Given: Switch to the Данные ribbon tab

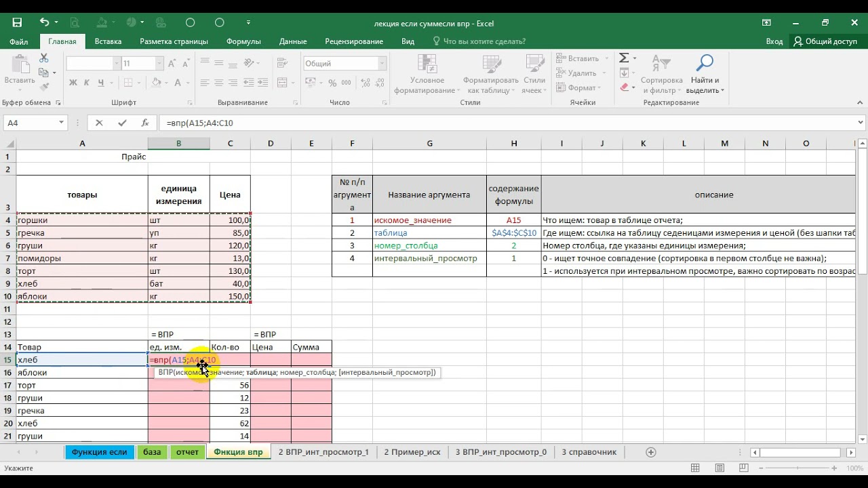Looking at the screenshot, I should coord(293,41).
